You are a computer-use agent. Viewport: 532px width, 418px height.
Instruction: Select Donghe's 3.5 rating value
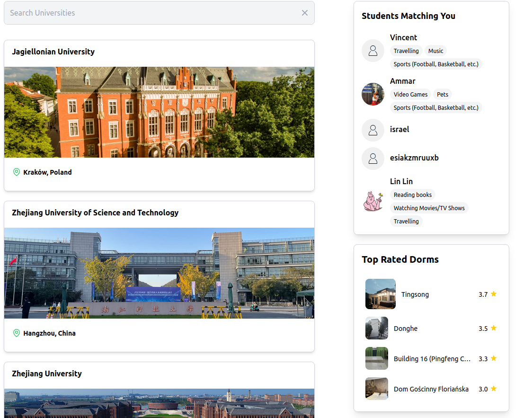483,329
